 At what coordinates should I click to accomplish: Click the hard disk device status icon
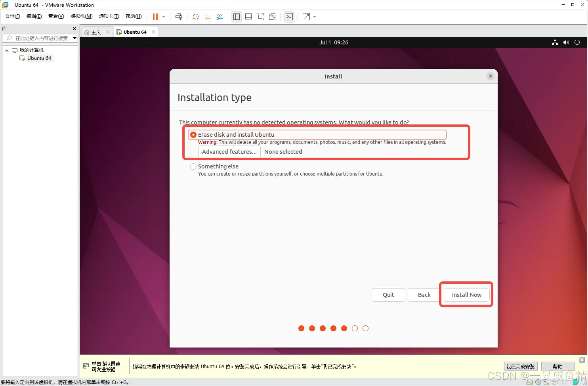[529, 382]
